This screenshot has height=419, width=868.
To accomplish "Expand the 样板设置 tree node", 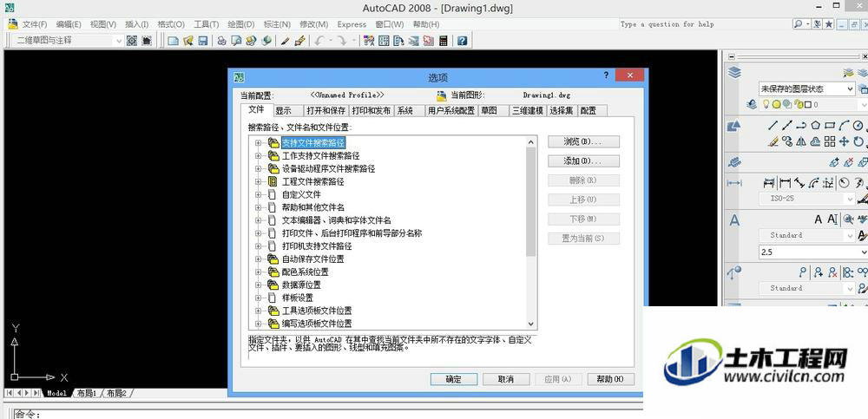I will pos(258,298).
